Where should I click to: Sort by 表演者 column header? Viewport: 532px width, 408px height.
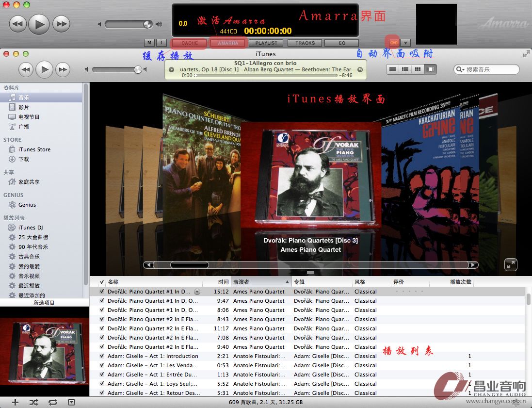tap(261, 282)
